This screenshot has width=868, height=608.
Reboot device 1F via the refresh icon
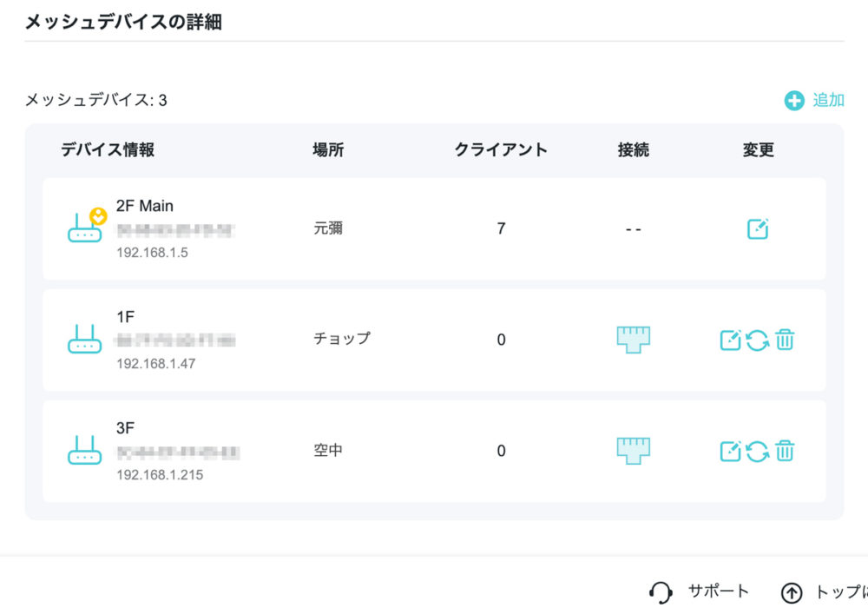pos(758,340)
